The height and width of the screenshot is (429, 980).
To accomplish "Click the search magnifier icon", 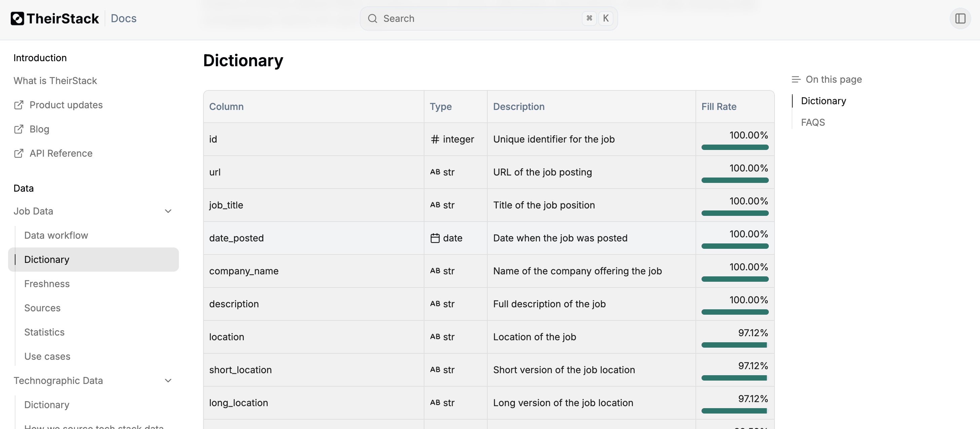I will (372, 18).
